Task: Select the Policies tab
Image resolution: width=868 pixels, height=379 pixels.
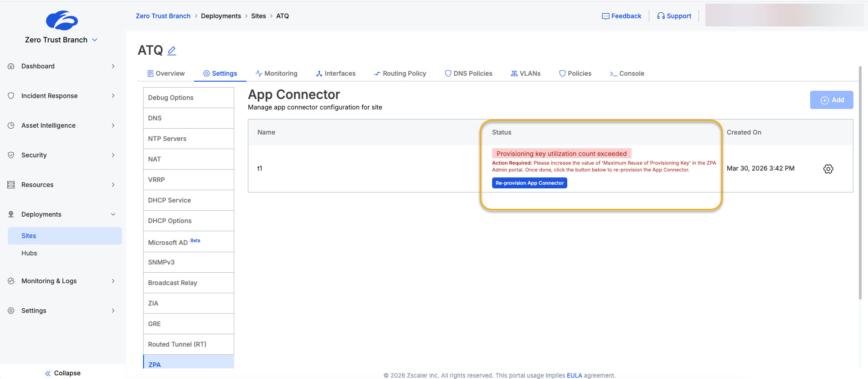Action: pyautogui.click(x=575, y=73)
